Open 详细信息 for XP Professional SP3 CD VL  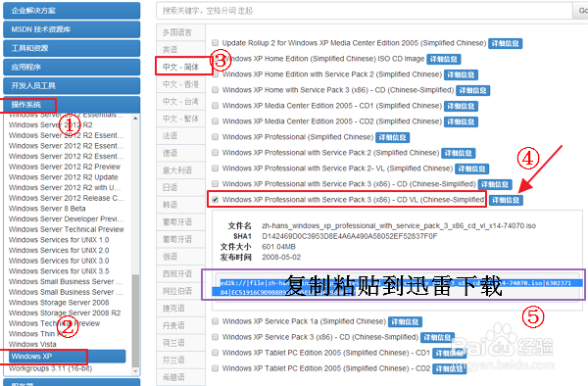coord(506,200)
